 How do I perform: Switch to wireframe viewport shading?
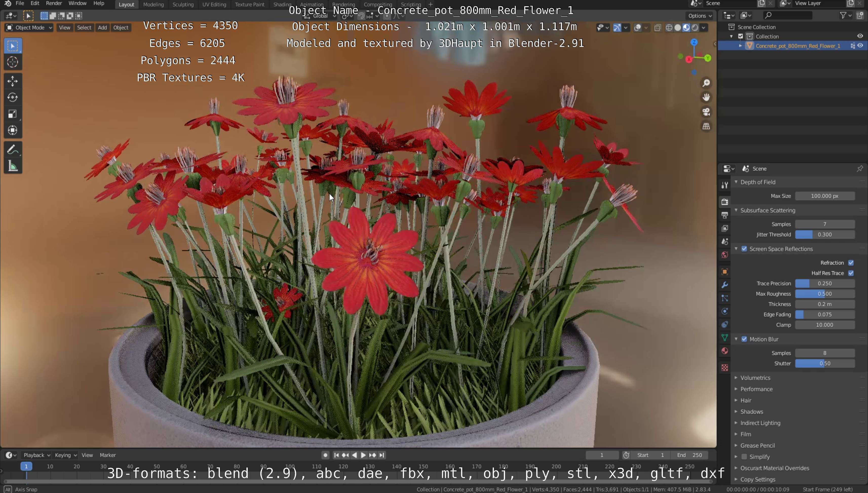(x=669, y=28)
